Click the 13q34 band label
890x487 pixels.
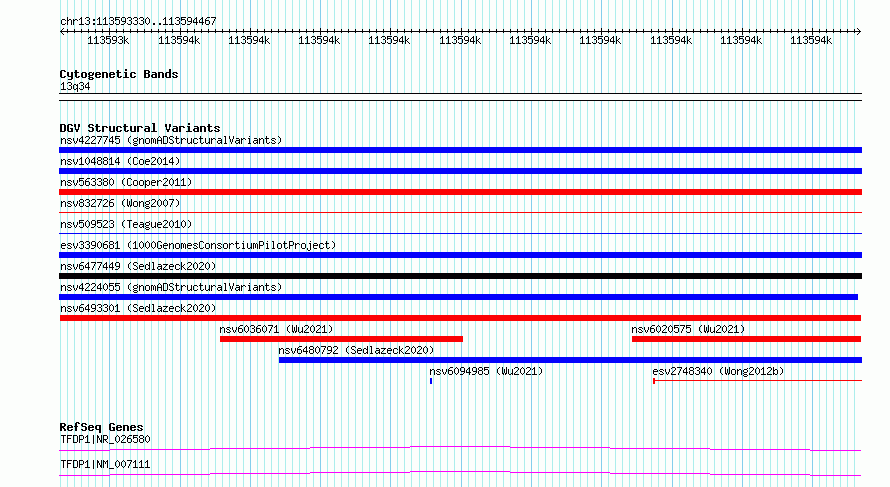(x=75, y=86)
